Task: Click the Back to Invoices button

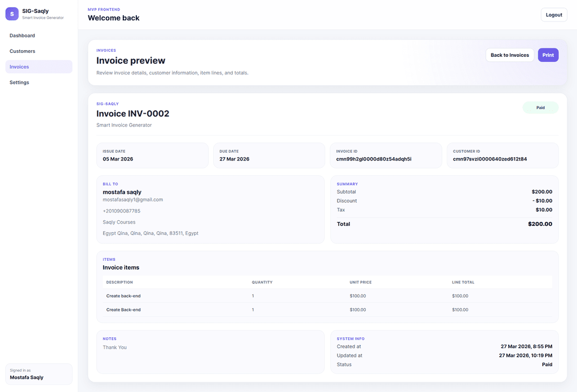Action: click(509, 55)
